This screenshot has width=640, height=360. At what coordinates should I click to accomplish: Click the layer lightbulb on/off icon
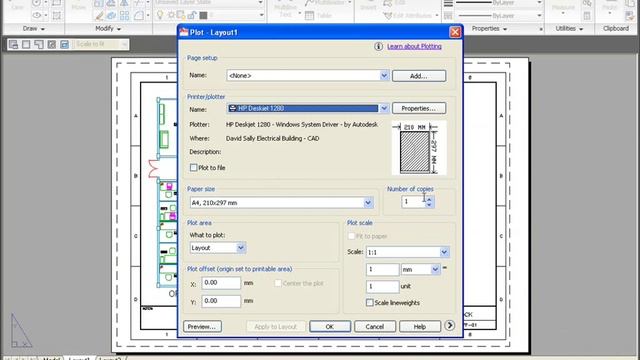click(x=160, y=16)
